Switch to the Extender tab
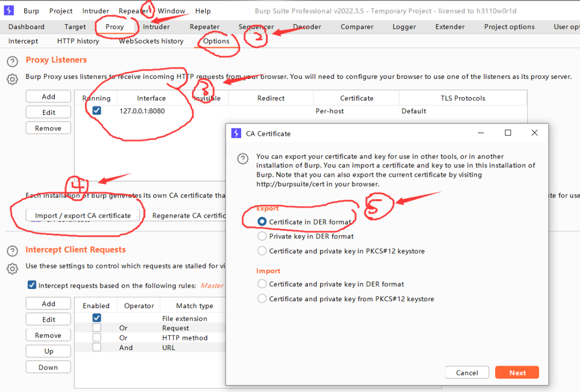The image size is (580, 392). click(x=450, y=27)
